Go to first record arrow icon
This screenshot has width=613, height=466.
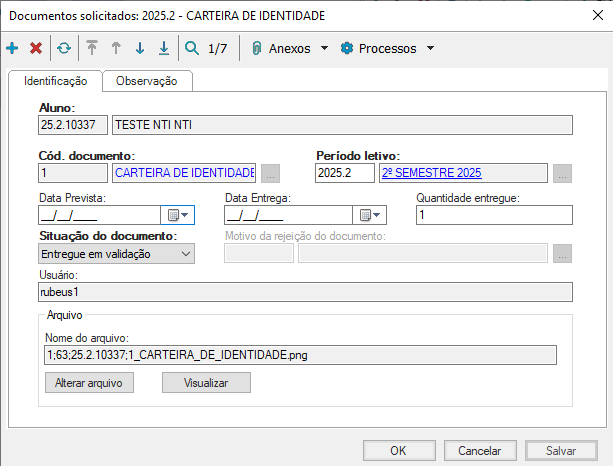coord(92,48)
